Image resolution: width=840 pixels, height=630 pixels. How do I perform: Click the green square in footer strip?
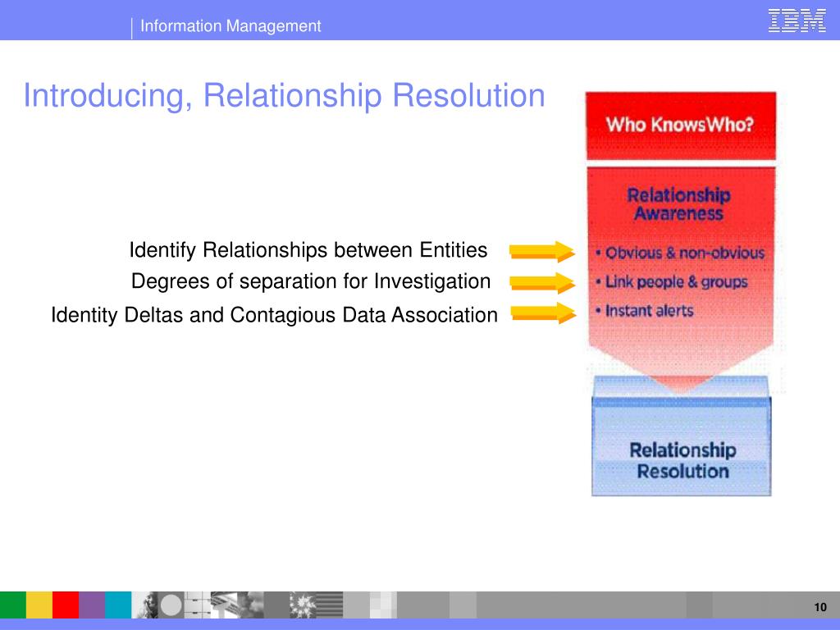click(x=13, y=605)
